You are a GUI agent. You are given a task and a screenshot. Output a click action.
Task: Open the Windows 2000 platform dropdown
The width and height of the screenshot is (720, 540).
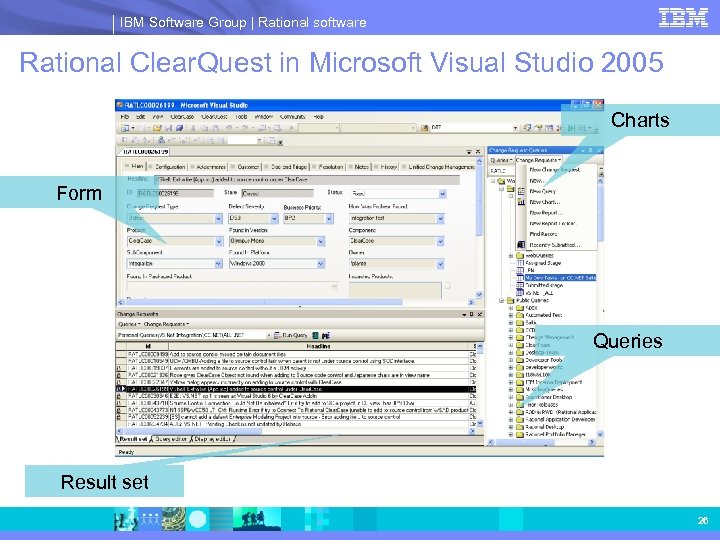coord(321,264)
